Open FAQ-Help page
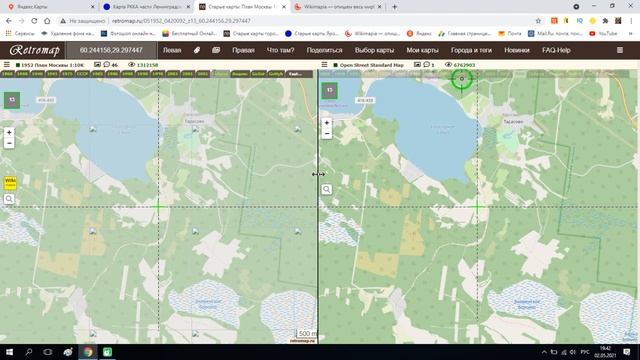 pyautogui.click(x=556, y=50)
